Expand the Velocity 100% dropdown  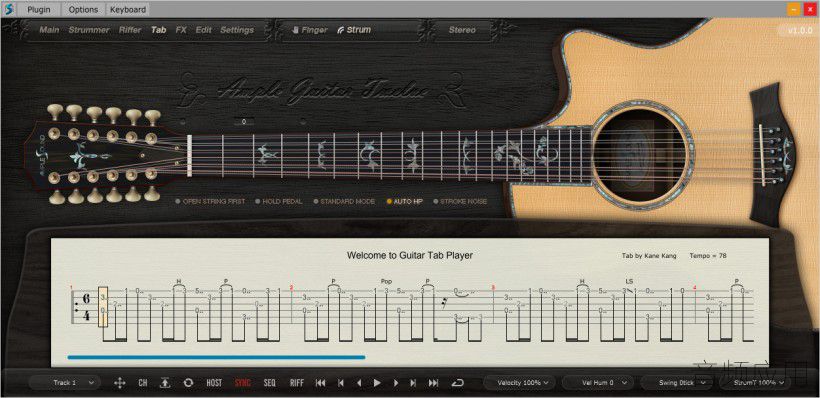[521, 383]
